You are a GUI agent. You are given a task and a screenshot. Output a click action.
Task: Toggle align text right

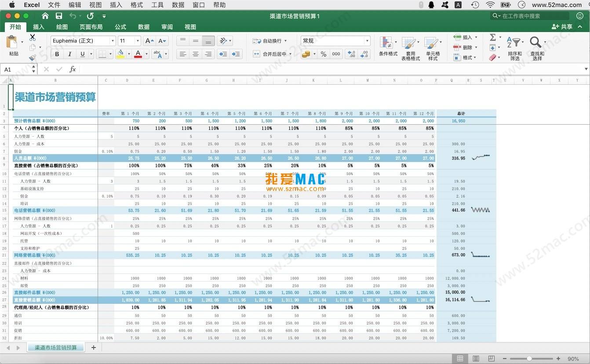point(208,54)
